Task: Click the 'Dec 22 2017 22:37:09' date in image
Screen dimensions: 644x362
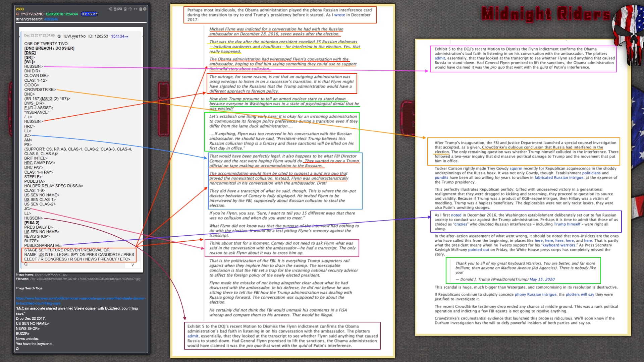Action: (39, 36)
